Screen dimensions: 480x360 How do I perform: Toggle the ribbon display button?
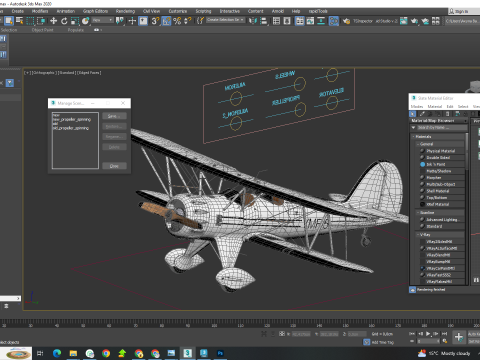pyautogui.click(x=300, y=21)
